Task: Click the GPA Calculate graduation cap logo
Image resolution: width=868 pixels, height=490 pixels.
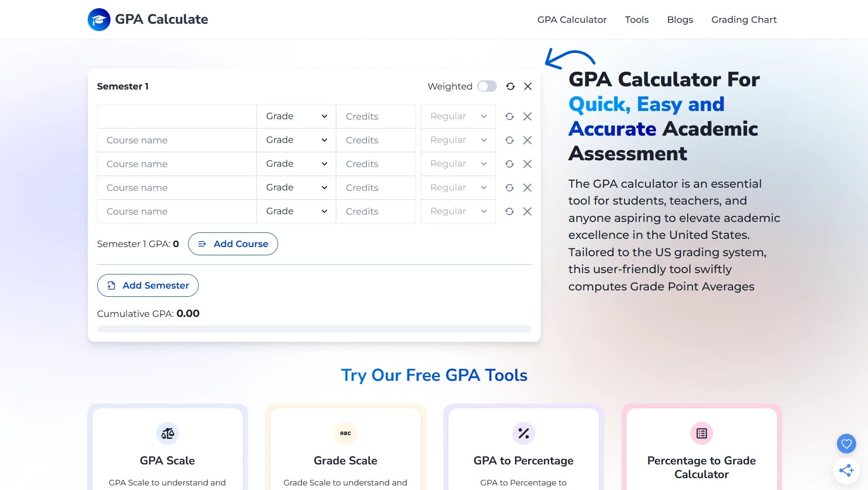Action: pyautogui.click(x=99, y=20)
